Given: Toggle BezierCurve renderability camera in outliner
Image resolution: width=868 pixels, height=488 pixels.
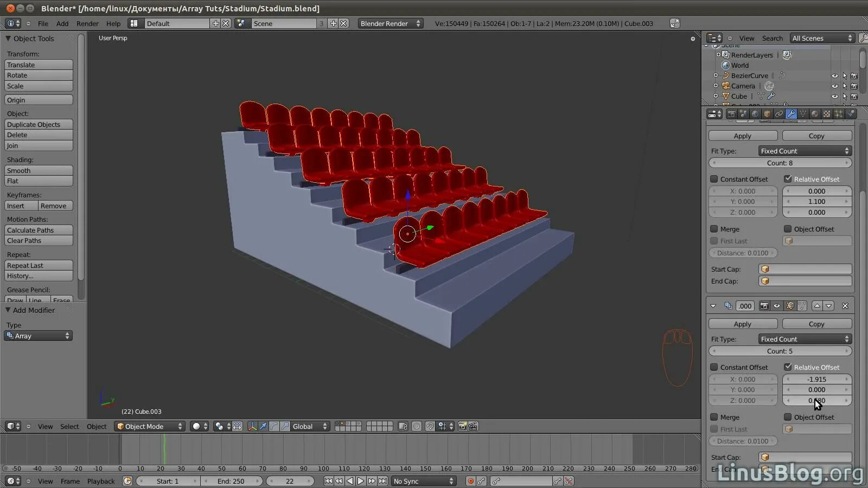Looking at the screenshot, I should [x=854, y=76].
